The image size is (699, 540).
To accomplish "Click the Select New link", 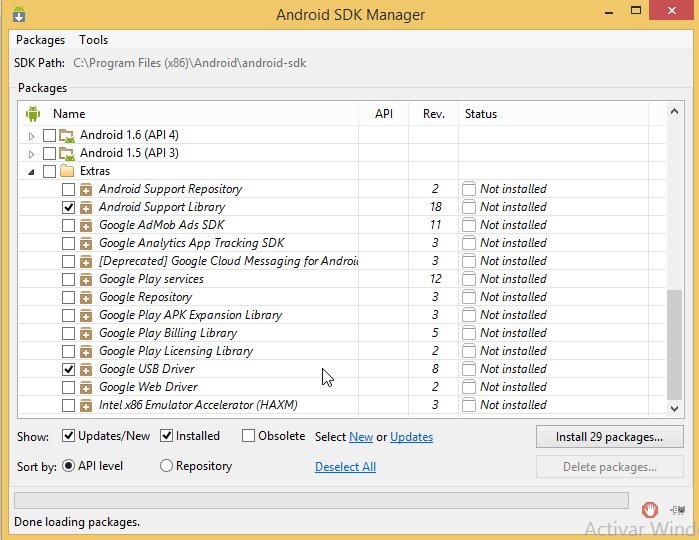I will (x=361, y=437).
